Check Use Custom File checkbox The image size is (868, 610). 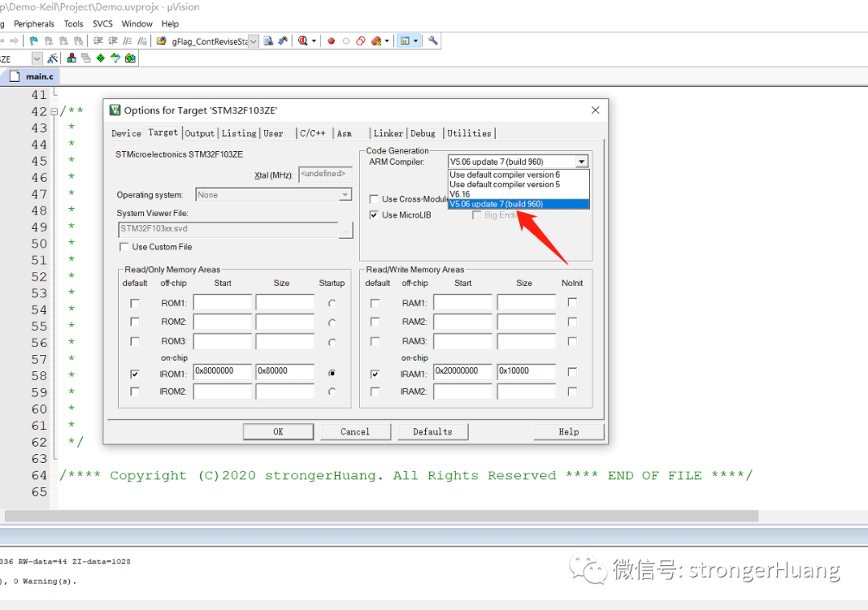click(x=124, y=247)
